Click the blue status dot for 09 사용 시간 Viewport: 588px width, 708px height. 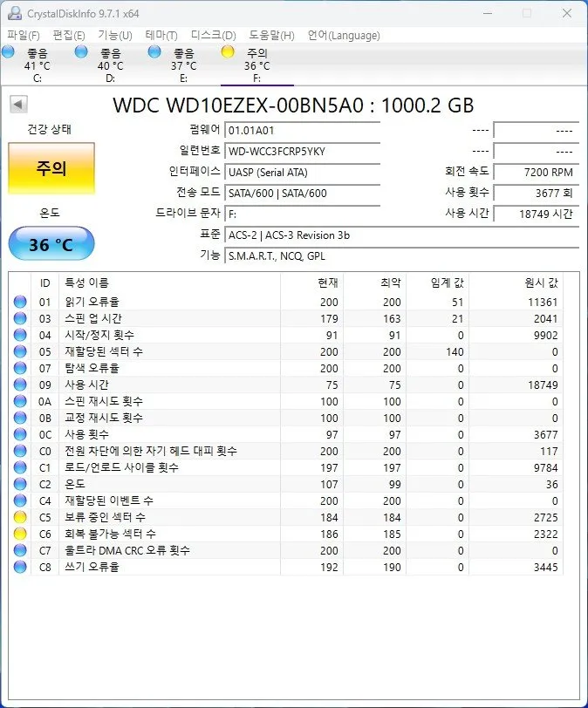(x=20, y=385)
